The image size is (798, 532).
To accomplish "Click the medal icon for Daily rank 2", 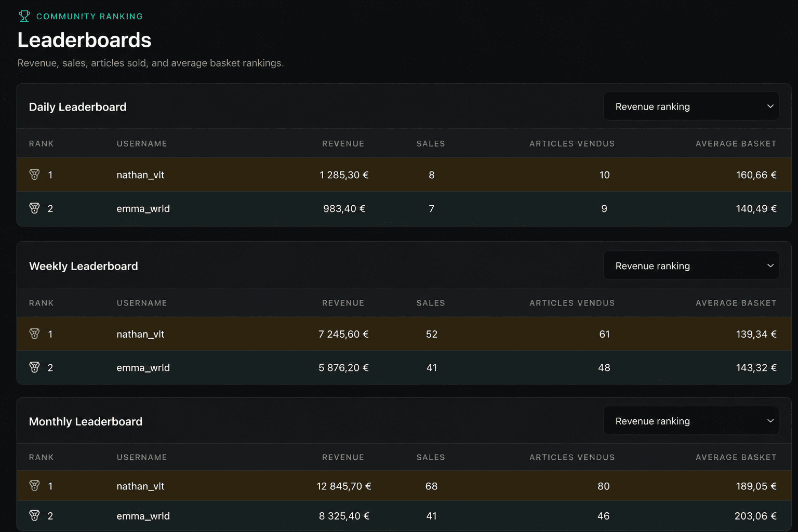I will pos(34,208).
